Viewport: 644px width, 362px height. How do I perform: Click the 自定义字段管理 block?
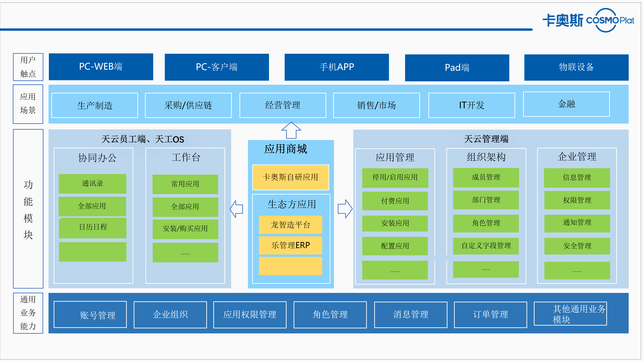point(486,246)
